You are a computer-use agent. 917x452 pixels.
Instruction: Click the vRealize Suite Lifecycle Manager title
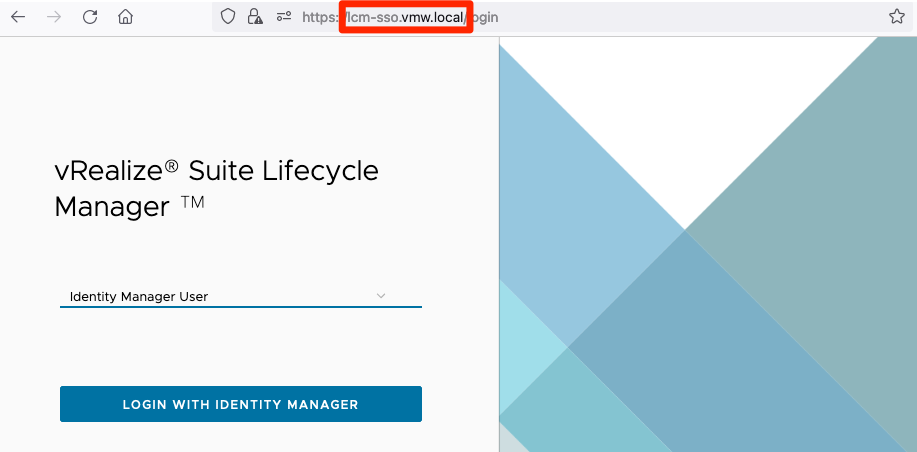click(216, 189)
